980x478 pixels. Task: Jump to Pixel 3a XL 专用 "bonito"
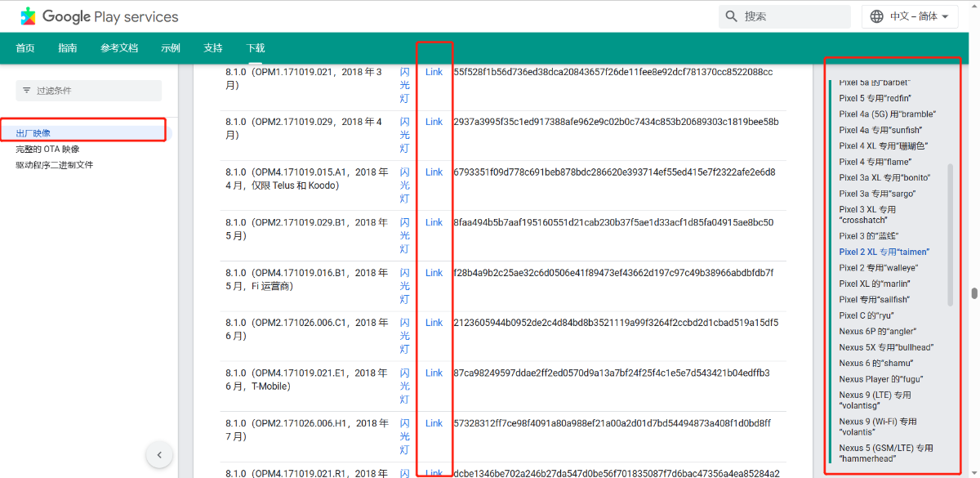[884, 178]
